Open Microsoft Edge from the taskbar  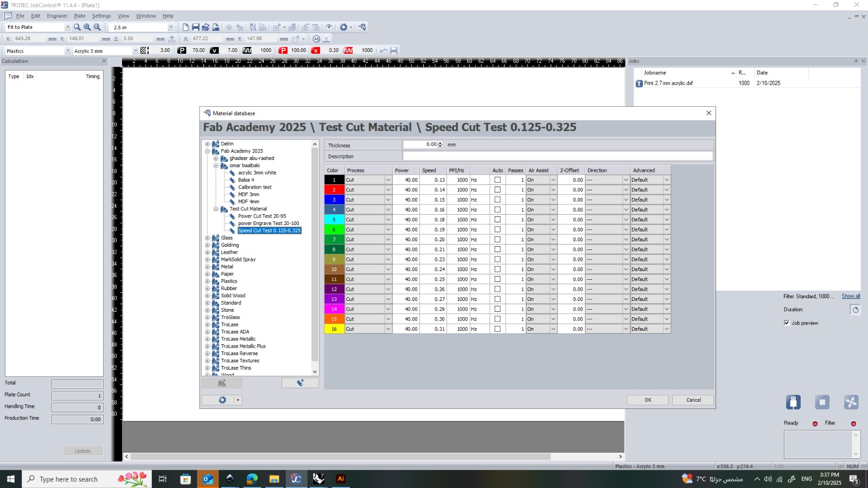pos(252,479)
